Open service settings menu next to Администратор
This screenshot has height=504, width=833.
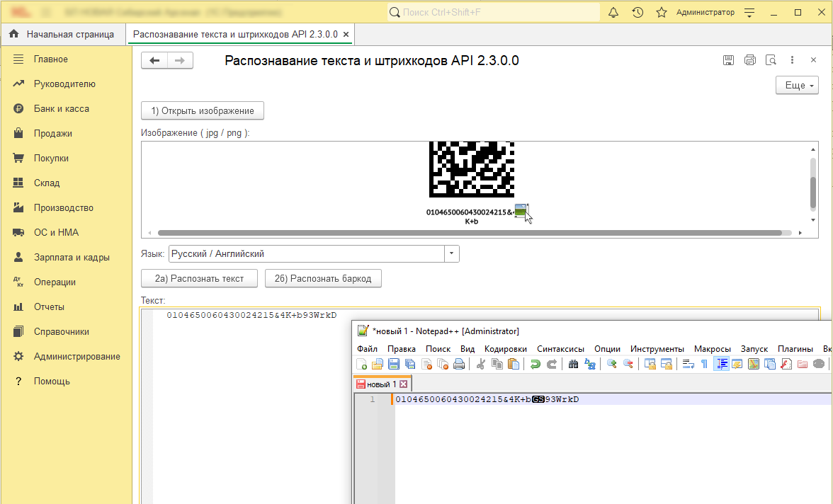(749, 12)
